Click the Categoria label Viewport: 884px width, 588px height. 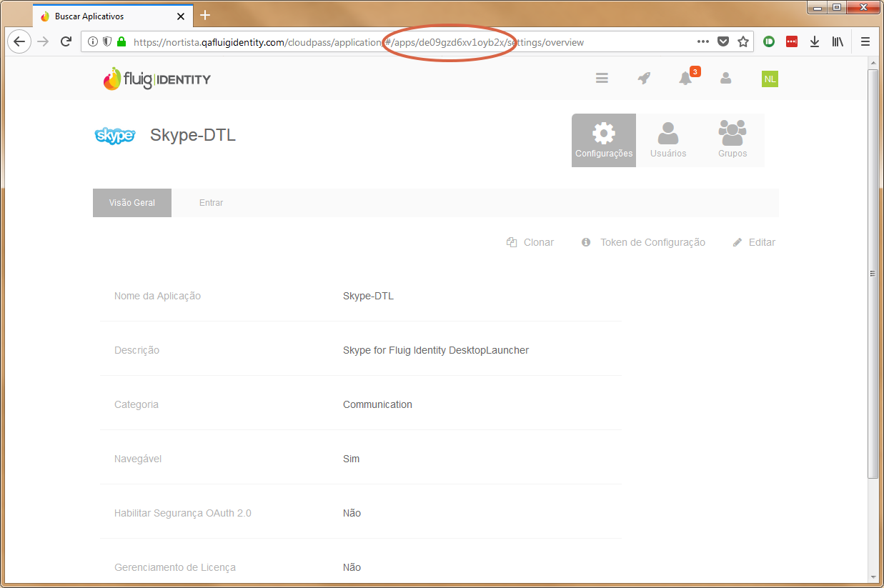point(136,404)
